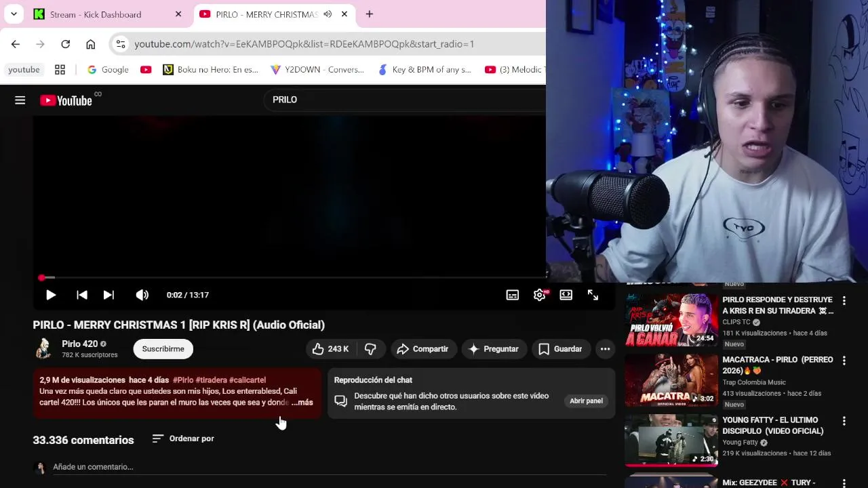Open the #tiradera hashtag

pos(211,380)
